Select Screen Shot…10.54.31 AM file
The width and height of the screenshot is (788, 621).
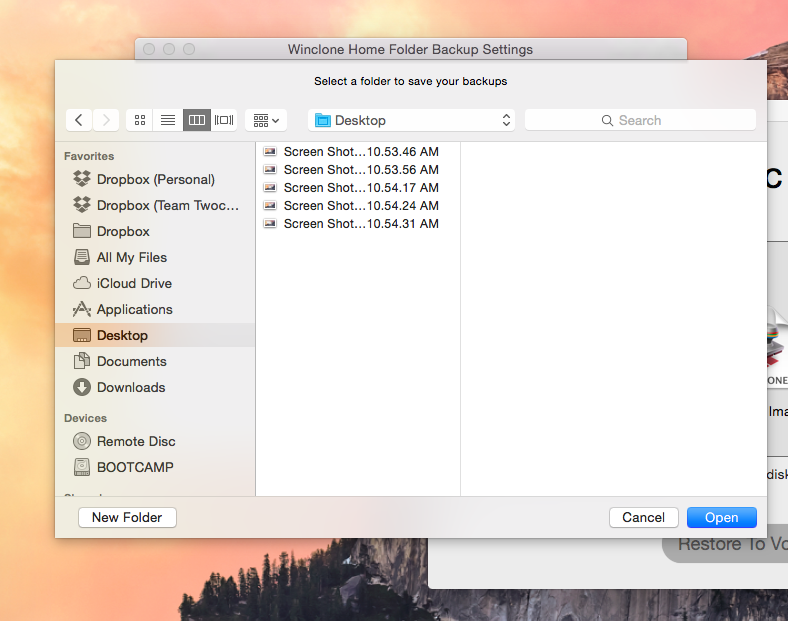[x=358, y=224]
